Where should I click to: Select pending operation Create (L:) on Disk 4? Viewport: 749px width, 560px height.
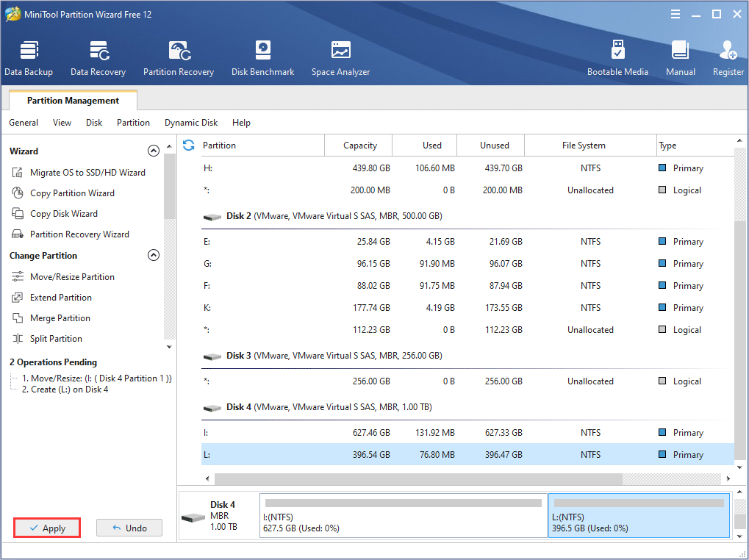[x=65, y=390]
